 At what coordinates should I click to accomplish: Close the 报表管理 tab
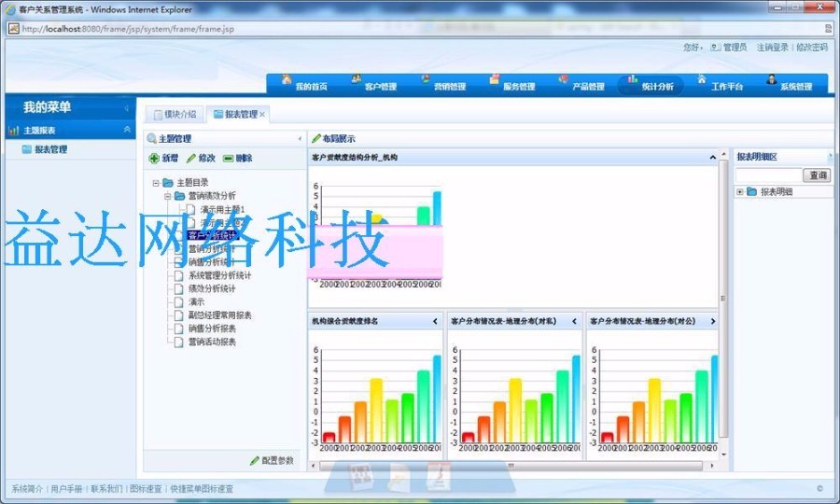[x=262, y=115]
